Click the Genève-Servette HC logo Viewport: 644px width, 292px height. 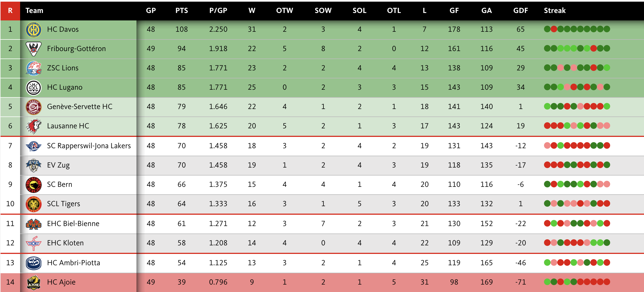pyautogui.click(x=33, y=107)
